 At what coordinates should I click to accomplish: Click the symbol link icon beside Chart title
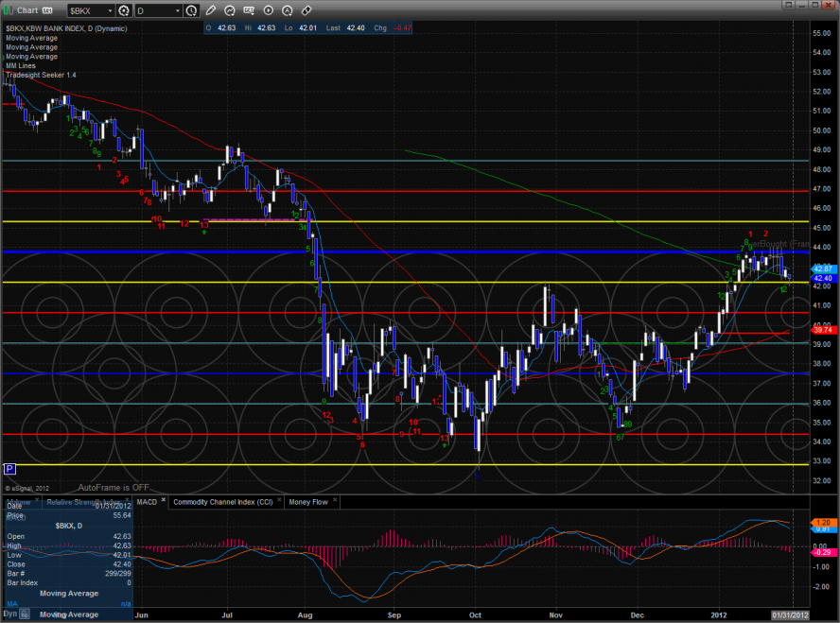click(x=47, y=10)
